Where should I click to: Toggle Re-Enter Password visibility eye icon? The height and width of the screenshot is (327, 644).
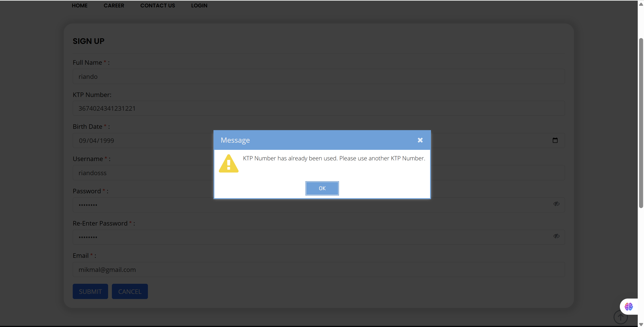[556, 236]
